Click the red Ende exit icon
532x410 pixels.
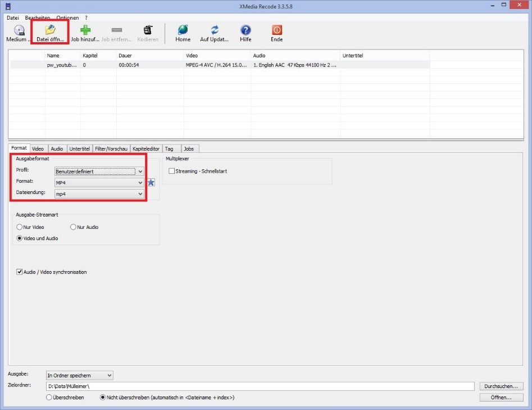[276, 30]
